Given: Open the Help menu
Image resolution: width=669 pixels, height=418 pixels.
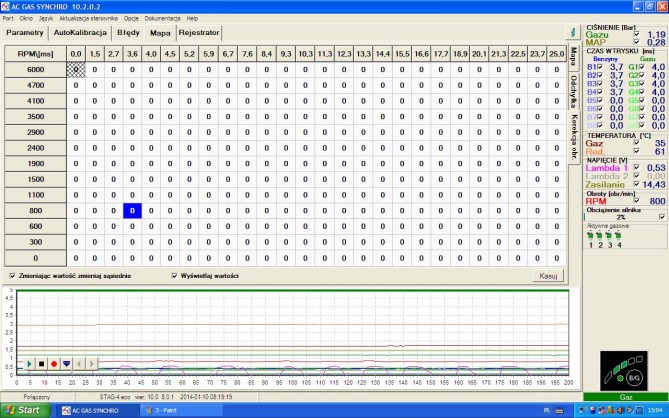Looking at the screenshot, I should coord(192,18).
